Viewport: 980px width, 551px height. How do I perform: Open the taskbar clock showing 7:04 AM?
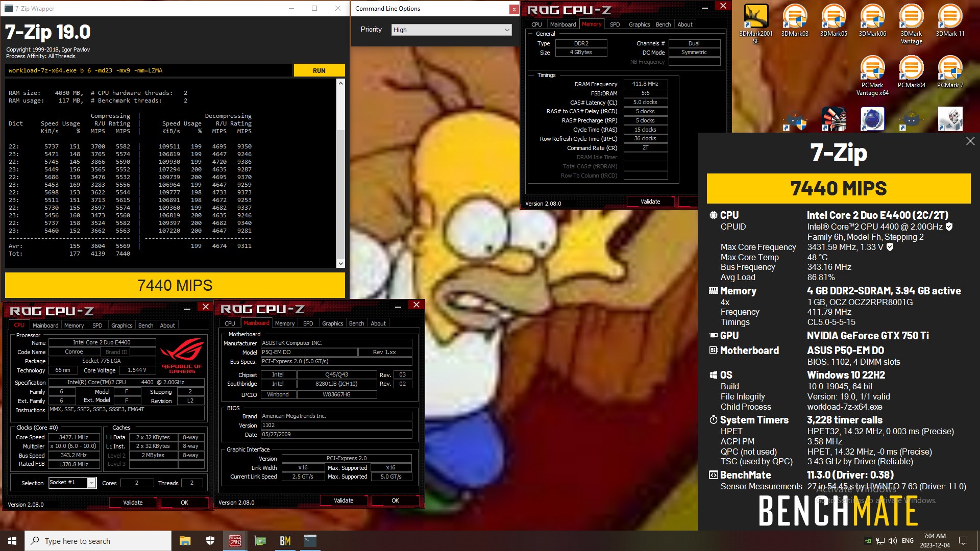click(x=935, y=541)
